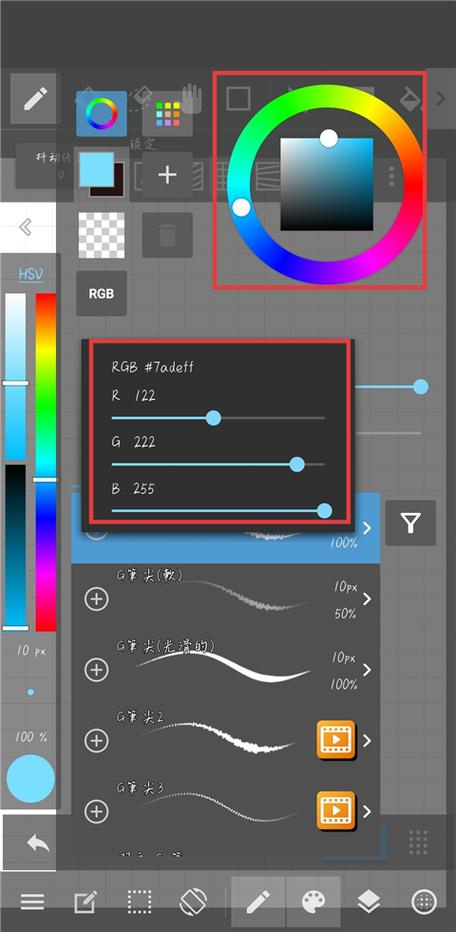Toggle the RGB sliders button
The width and height of the screenshot is (456, 932).
click(x=102, y=294)
